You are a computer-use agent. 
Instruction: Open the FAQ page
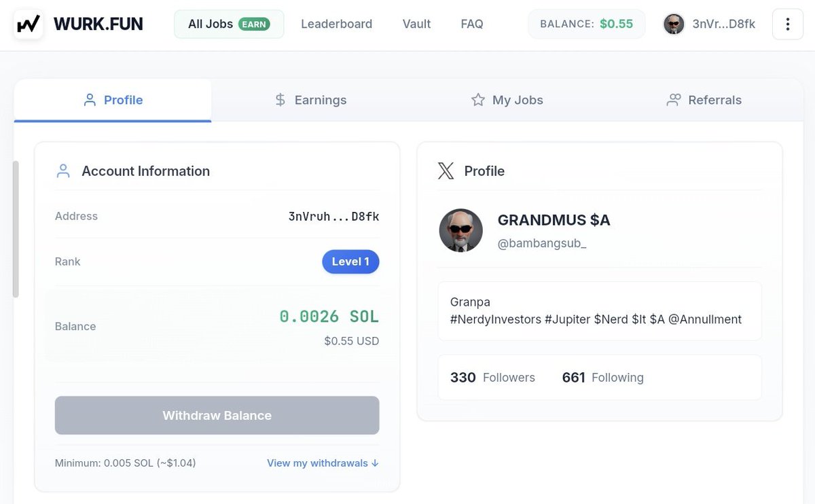[x=472, y=24]
